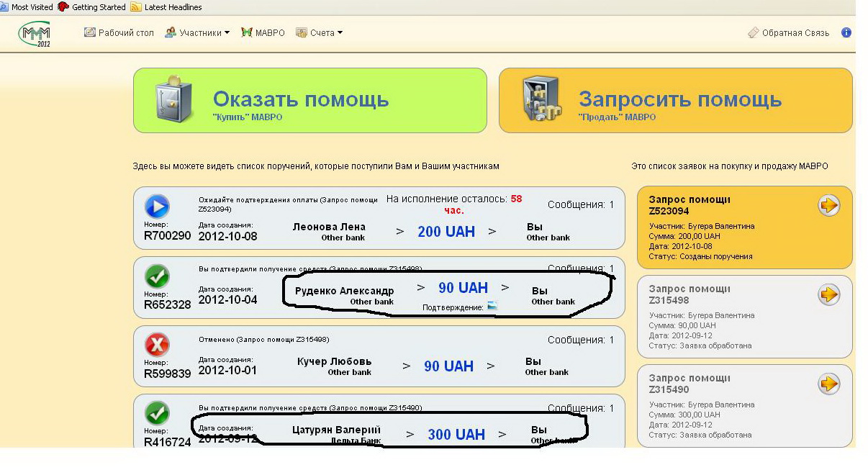This screenshot has width=868, height=470.
Task: Click Запрос помощи Z315498 card title
Action: tap(690, 294)
